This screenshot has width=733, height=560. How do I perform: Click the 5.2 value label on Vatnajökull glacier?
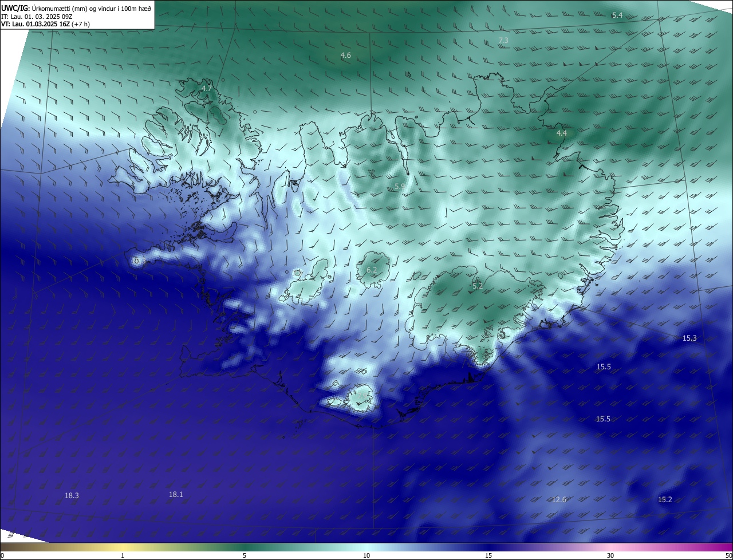pyautogui.click(x=478, y=285)
